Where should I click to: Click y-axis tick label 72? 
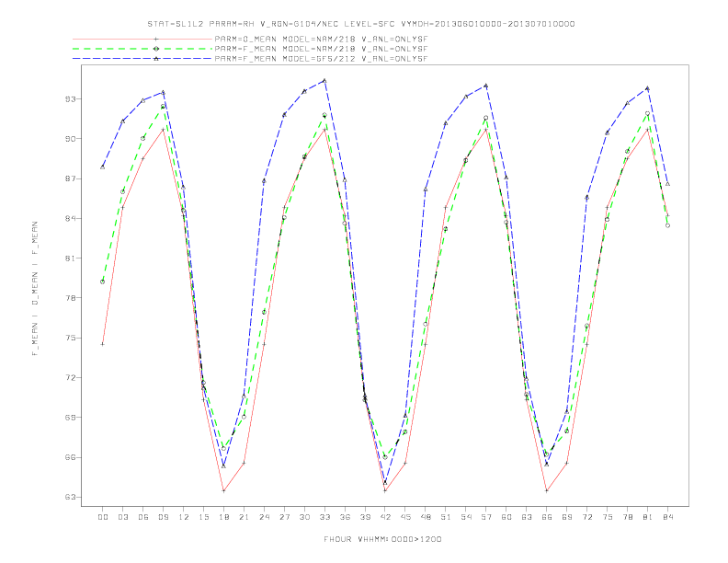pyautogui.click(x=71, y=378)
